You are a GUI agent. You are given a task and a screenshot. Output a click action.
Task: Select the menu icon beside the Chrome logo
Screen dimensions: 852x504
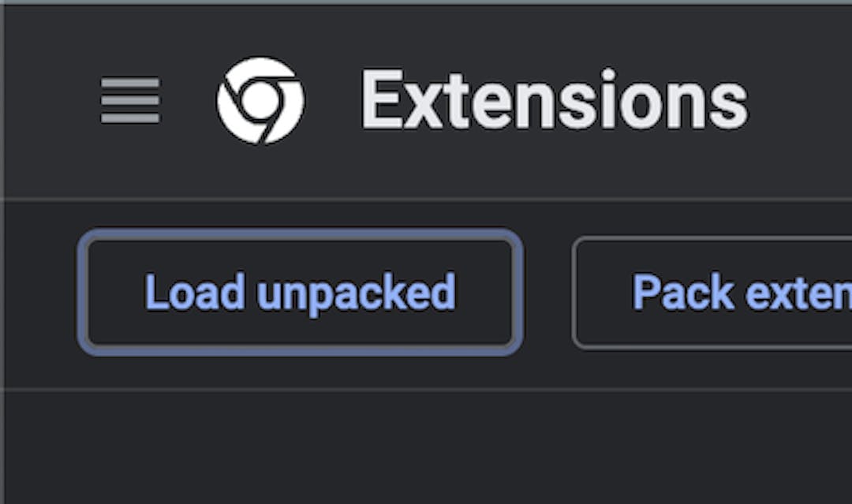130,99
